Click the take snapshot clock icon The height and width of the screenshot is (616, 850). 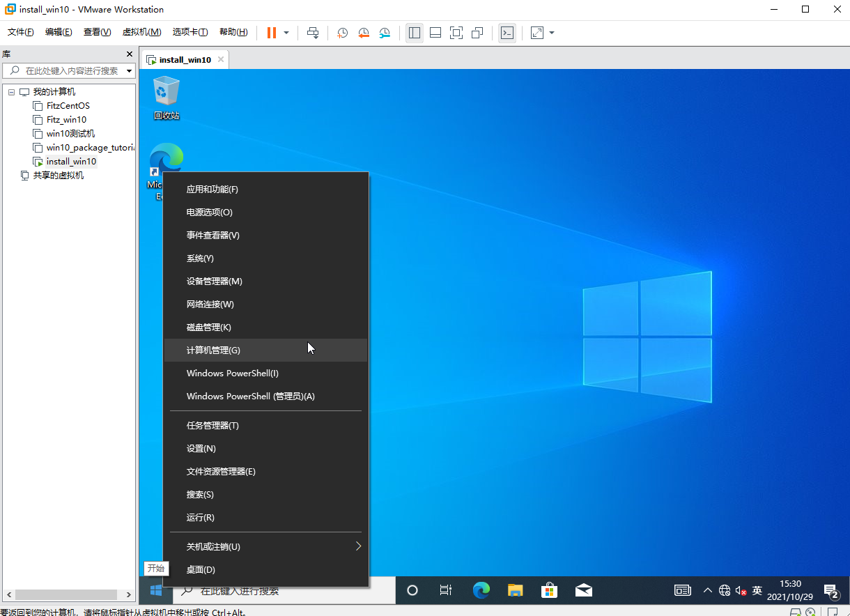coord(343,33)
